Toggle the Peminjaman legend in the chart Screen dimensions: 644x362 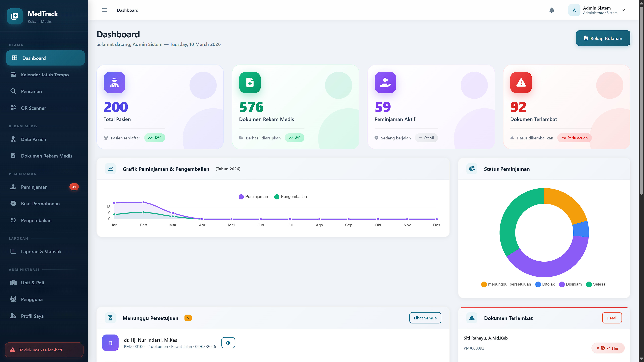(x=253, y=197)
